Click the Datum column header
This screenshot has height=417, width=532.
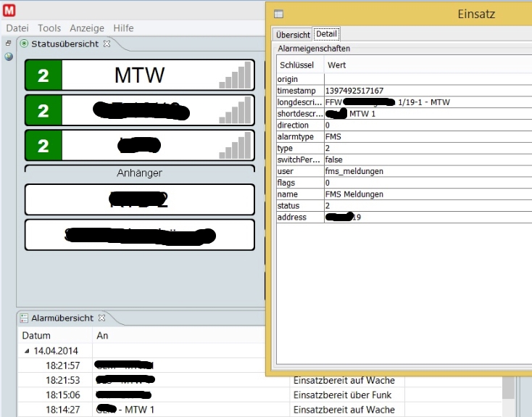pos(55,336)
